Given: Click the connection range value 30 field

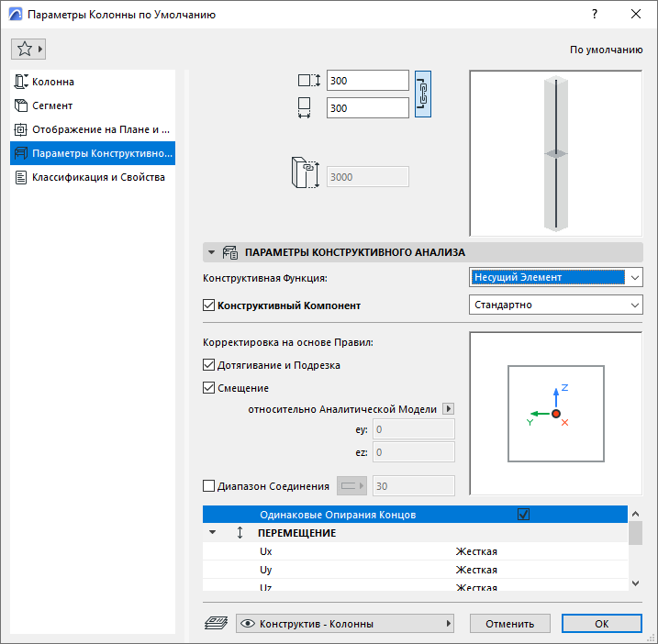Looking at the screenshot, I should point(414,486).
